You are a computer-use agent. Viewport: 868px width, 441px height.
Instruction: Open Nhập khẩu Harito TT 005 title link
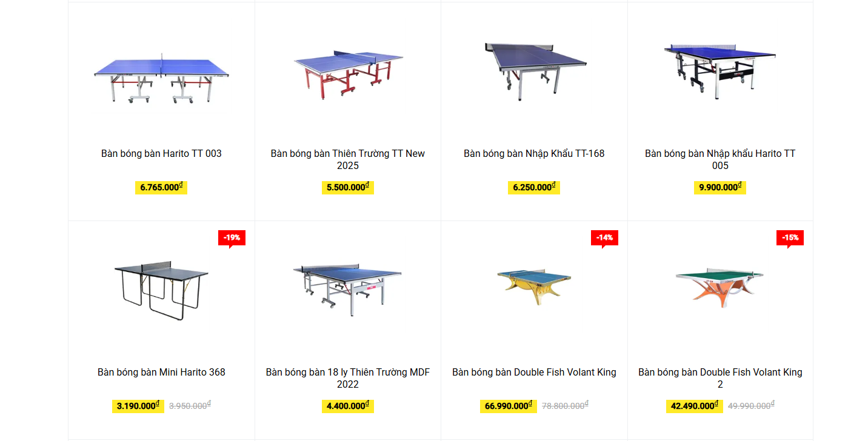tap(719, 159)
